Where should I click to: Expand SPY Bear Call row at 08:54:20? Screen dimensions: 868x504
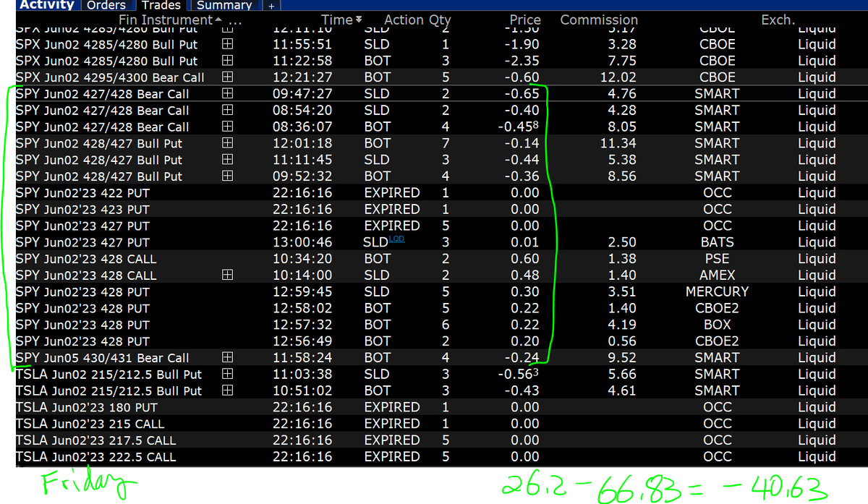click(x=227, y=111)
